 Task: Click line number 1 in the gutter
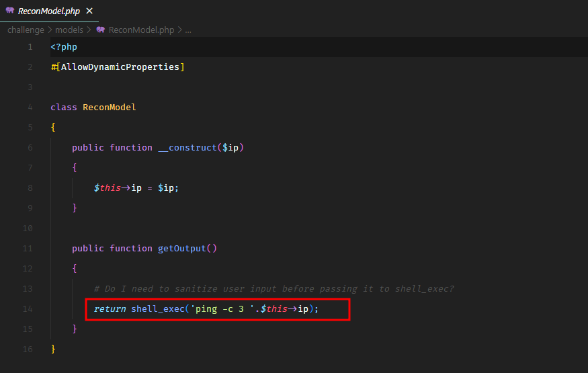coord(30,47)
